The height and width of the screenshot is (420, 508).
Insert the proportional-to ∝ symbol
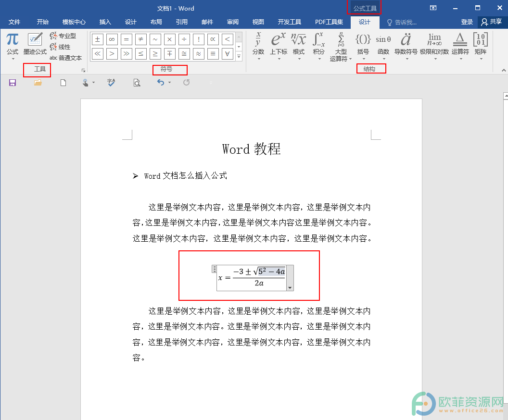(x=213, y=39)
